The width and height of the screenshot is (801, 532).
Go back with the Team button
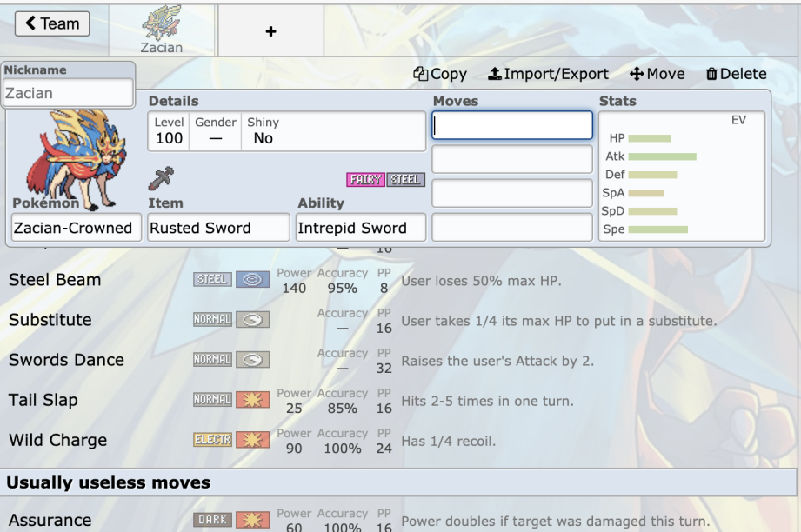tap(52, 23)
